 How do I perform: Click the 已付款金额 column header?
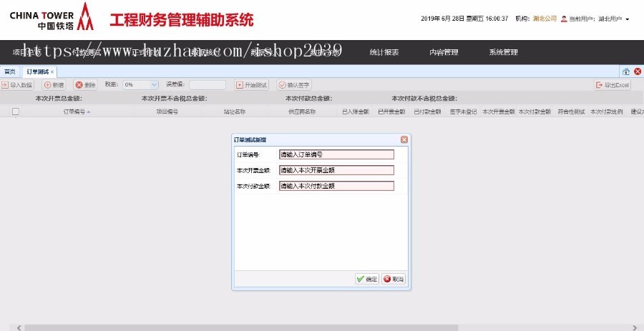[427, 112]
